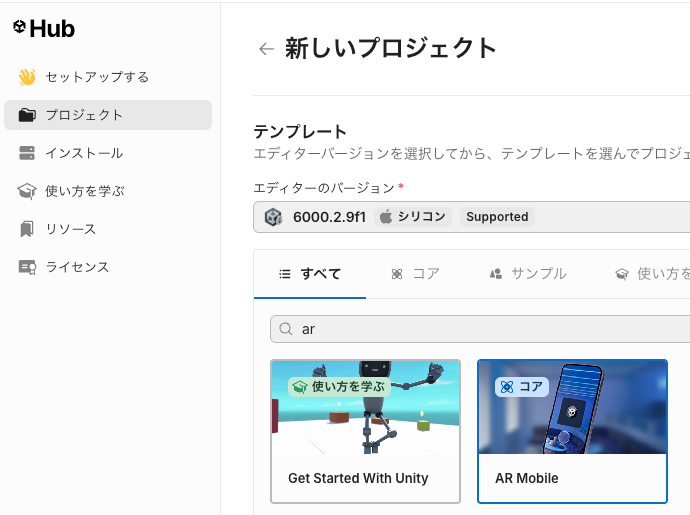Click the sample people icon on サンプル tab

click(x=496, y=274)
